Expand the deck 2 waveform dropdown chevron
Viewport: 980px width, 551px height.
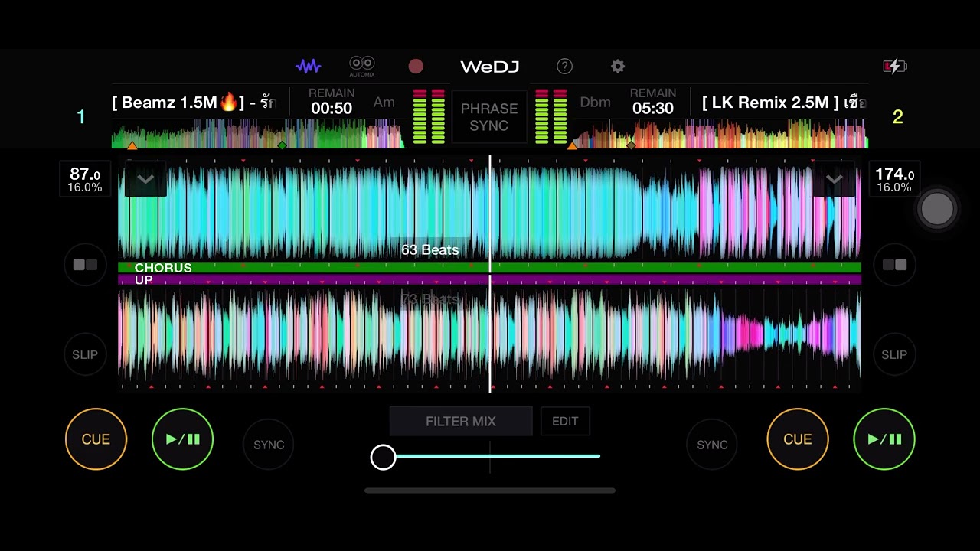[x=834, y=179]
